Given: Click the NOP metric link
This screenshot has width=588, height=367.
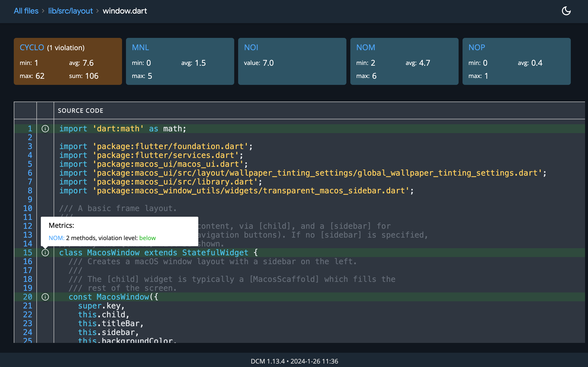Looking at the screenshot, I should pos(477,47).
